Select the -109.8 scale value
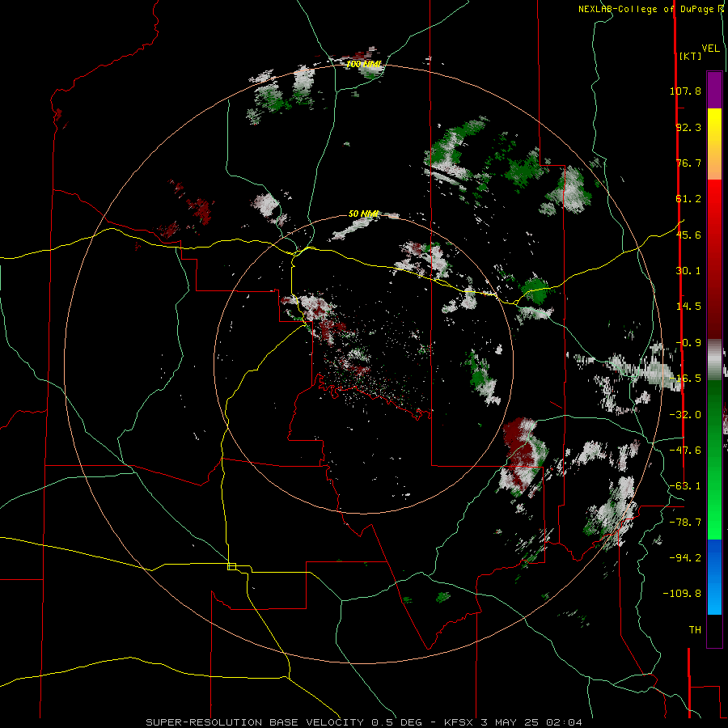This screenshot has width=728, height=728. (682, 594)
